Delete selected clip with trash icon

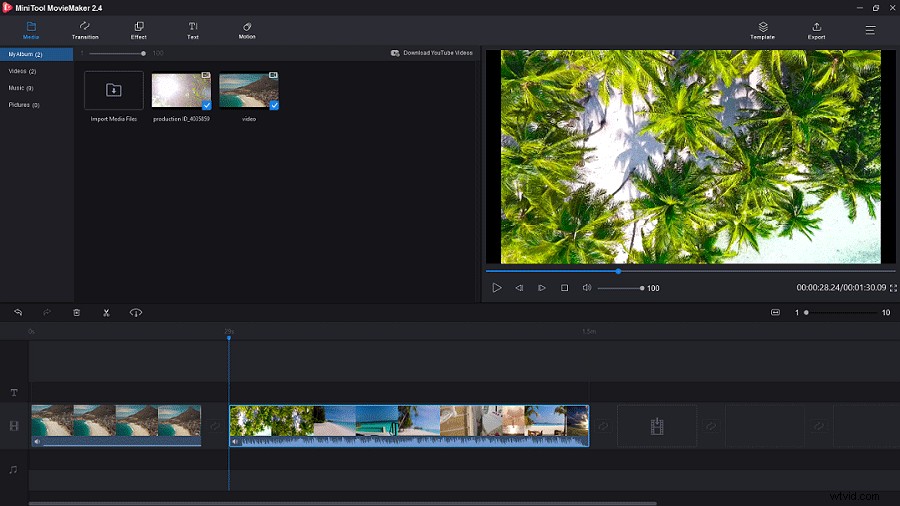tap(76, 313)
